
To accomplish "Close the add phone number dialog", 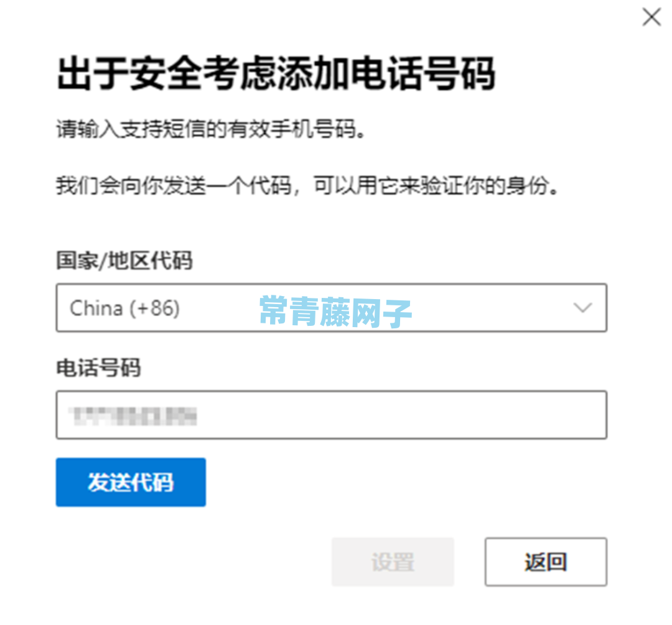I will click(x=651, y=17).
